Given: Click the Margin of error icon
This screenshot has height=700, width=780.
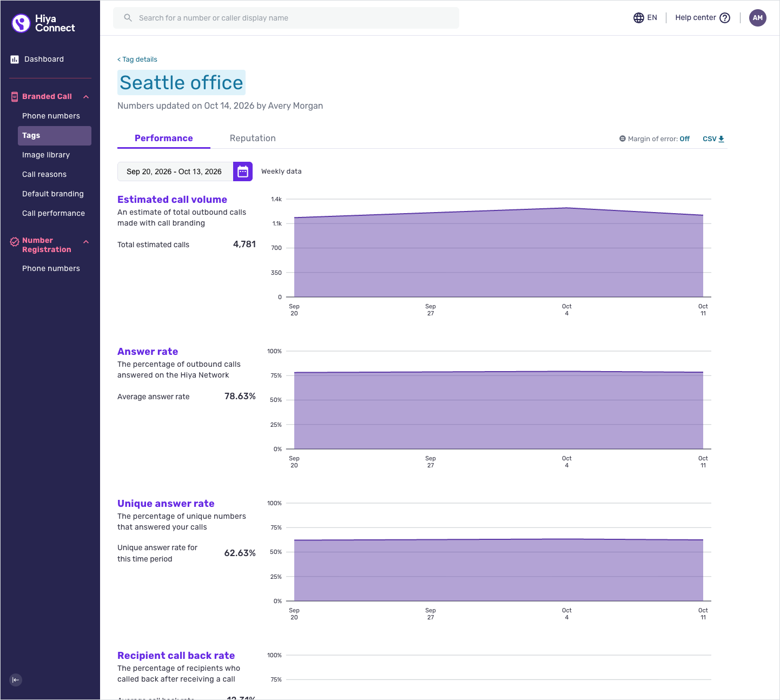Looking at the screenshot, I should [623, 139].
